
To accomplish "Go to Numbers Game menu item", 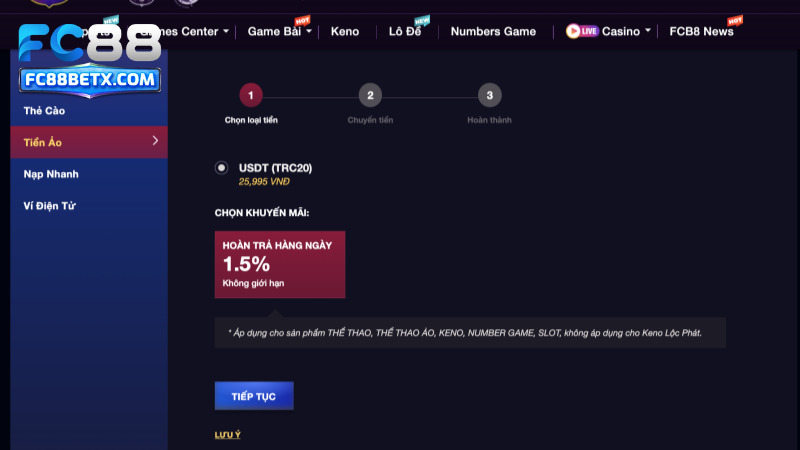I will [493, 32].
